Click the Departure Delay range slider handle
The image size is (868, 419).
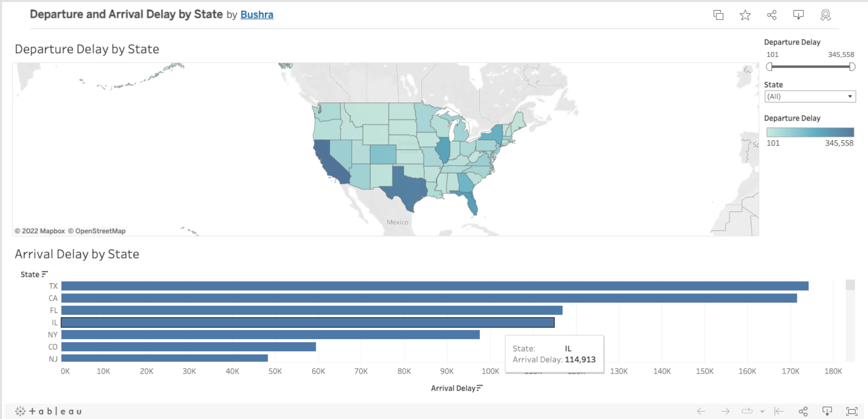[768, 66]
